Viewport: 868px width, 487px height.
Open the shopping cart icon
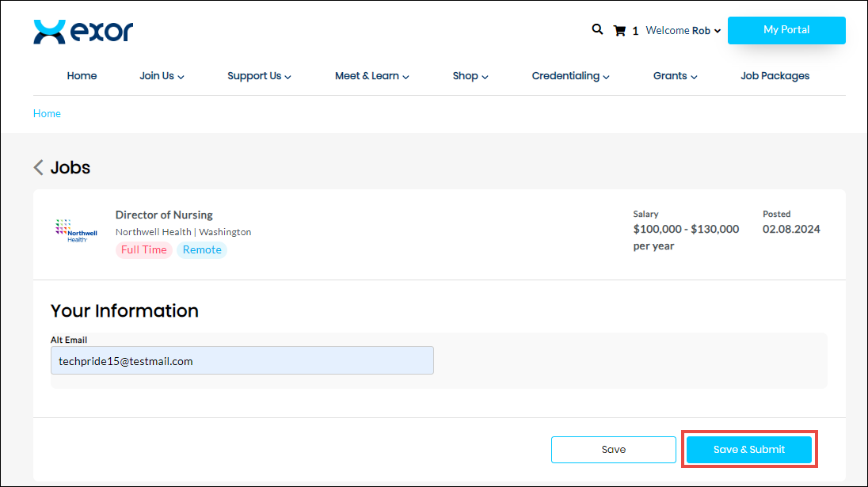619,31
